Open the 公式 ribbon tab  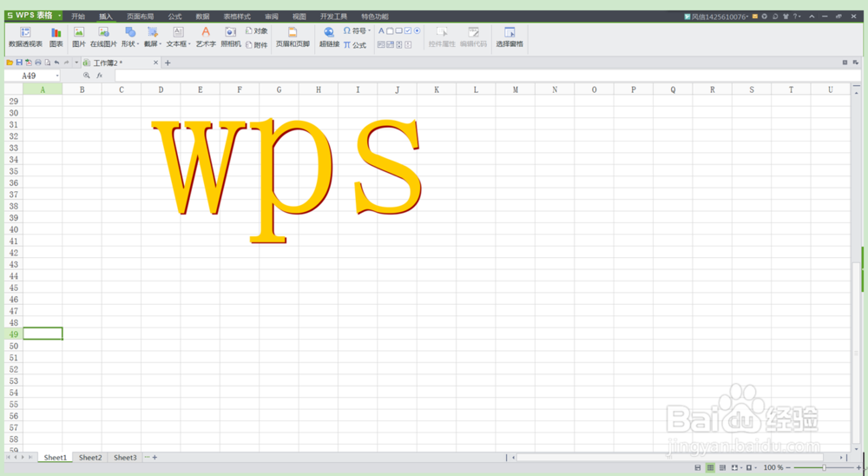click(175, 17)
